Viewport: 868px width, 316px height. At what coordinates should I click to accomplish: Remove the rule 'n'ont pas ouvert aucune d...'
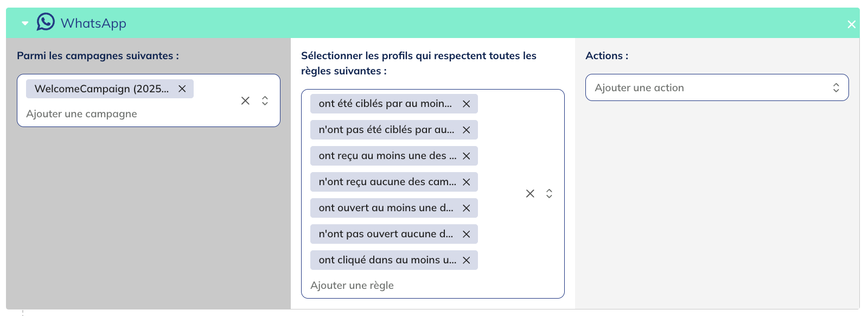point(467,233)
